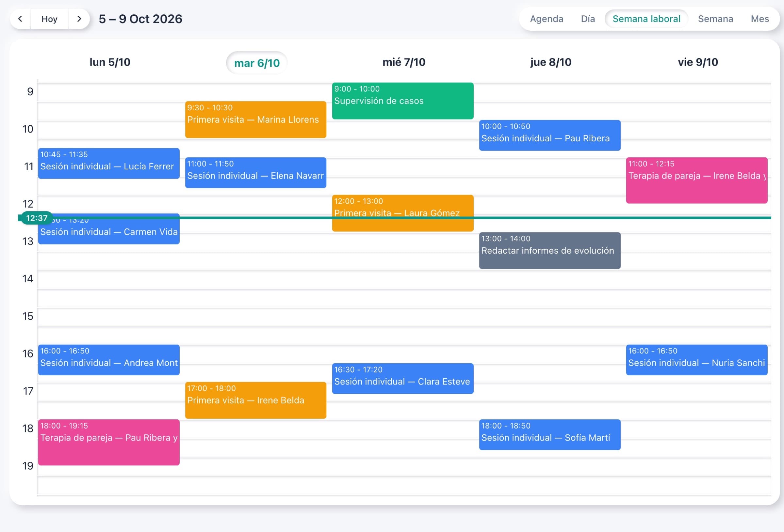Go to next week with right chevron
Viewport: 784px width, 532px height.
pyautogui.click(x=79, y=19)
